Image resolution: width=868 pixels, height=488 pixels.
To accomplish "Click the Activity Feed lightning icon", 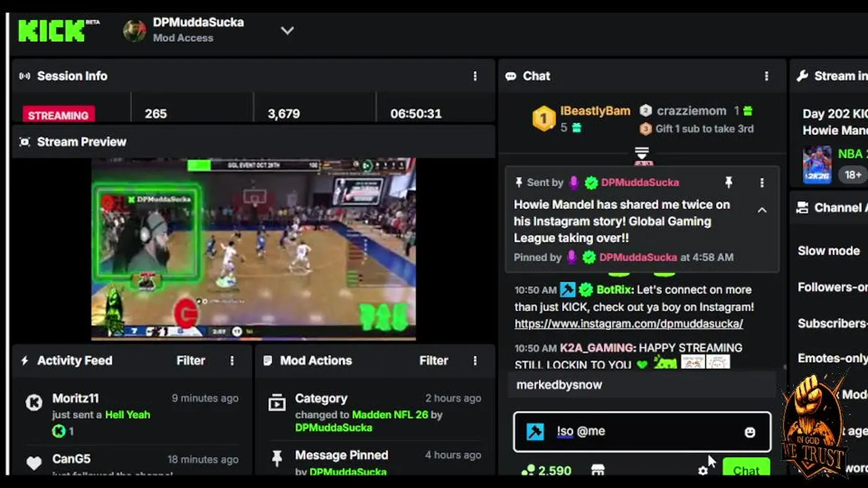I will click(x=25, y=361).
